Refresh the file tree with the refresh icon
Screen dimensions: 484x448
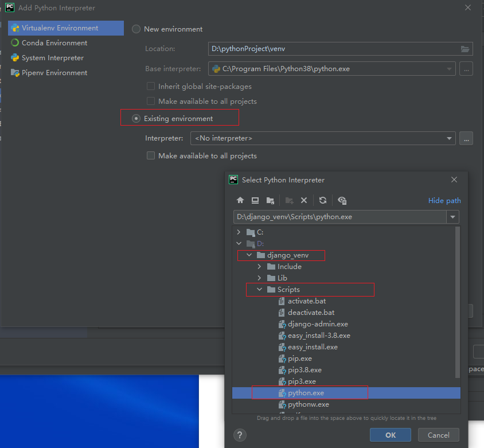(322, 200)
